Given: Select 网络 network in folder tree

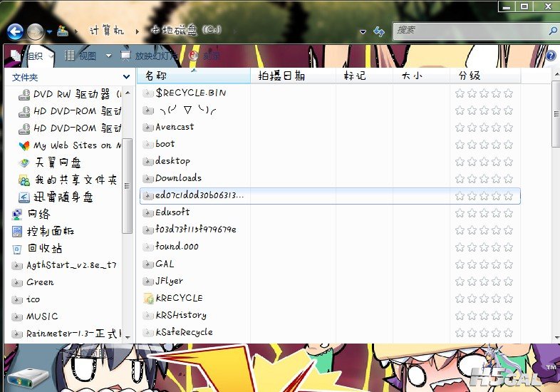Looking at the screenshot, I should coord(31,214).
